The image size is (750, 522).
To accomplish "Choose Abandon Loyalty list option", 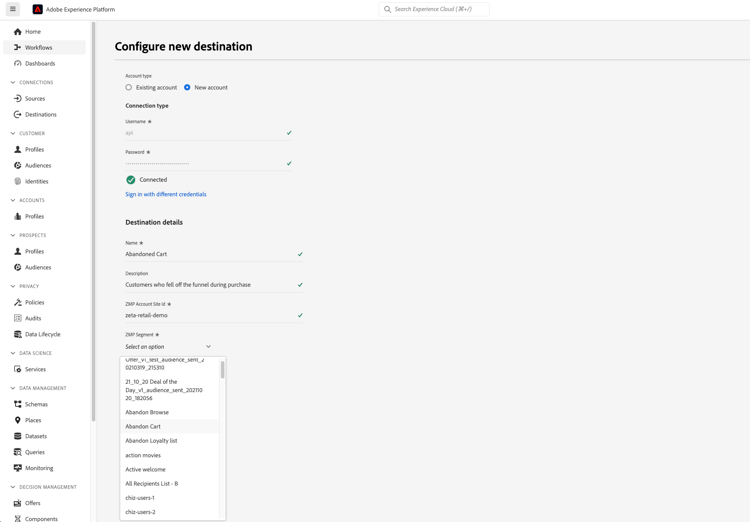I will [170, 441].
